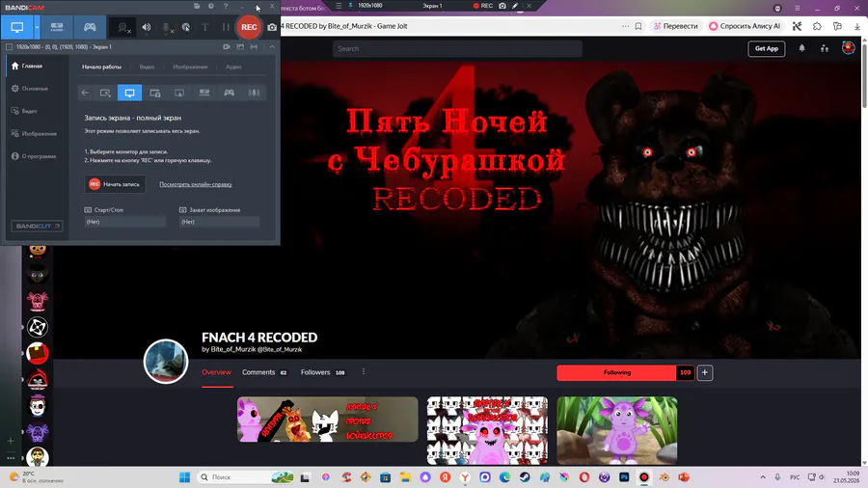Expand the screen mode dropdown arrow
The width and height of the screenshot is (868, 488).
point(37,27)
